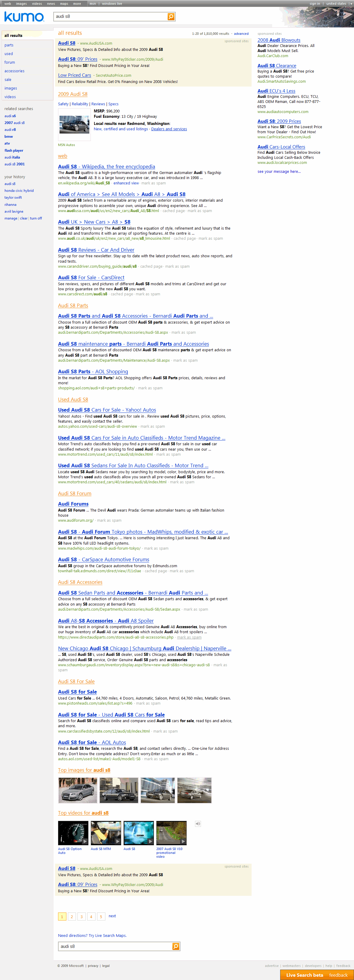This screenshot has width=354, height=980.
Task: Open the 'webmasters' footer link
Action: 291,965
